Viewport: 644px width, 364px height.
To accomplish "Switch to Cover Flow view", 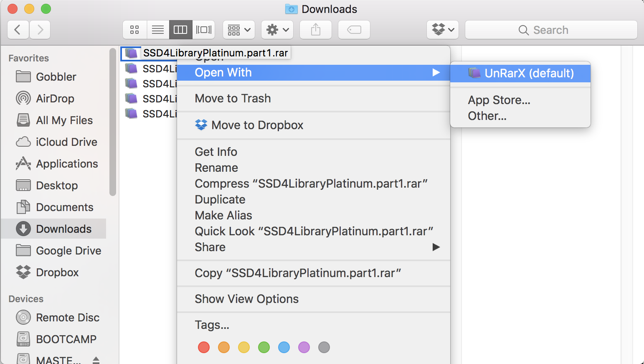I will (204, 30).
